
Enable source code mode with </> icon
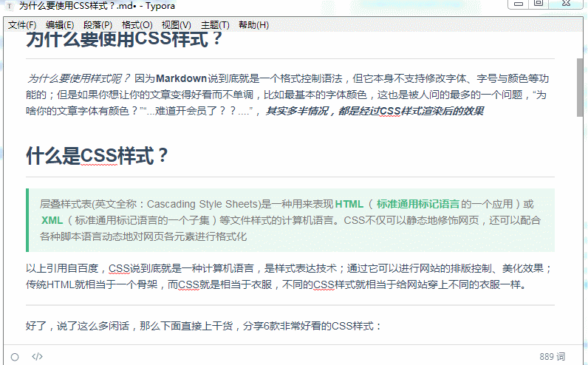click(38, 356)
